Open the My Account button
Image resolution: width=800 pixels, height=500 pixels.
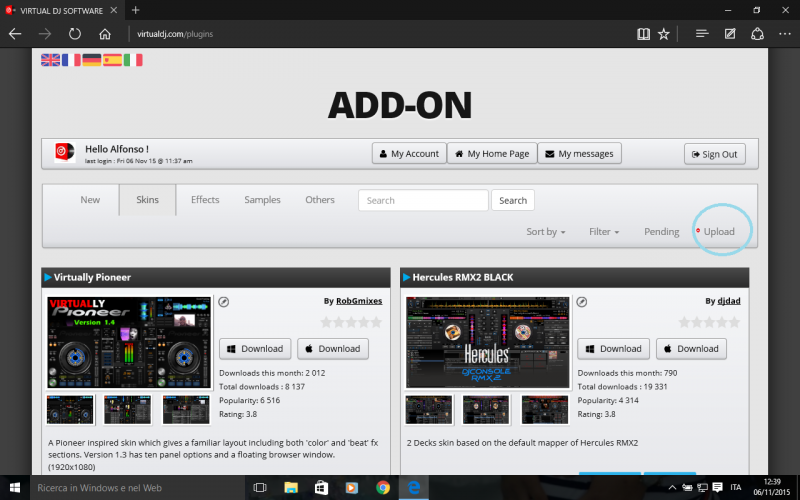click(409, 154)
